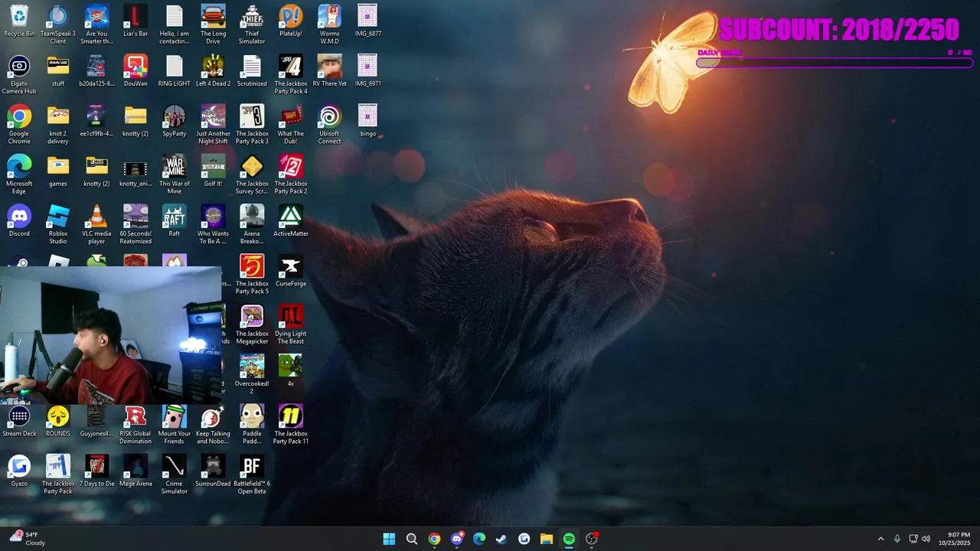
Task: Open Elgato Camera Hub shortcut
Action: (x=19, y=74)
